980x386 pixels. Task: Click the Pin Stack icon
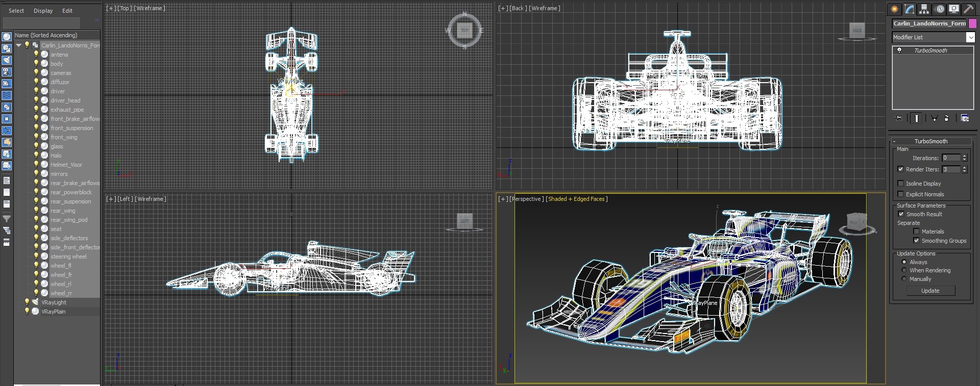[899, 118]
